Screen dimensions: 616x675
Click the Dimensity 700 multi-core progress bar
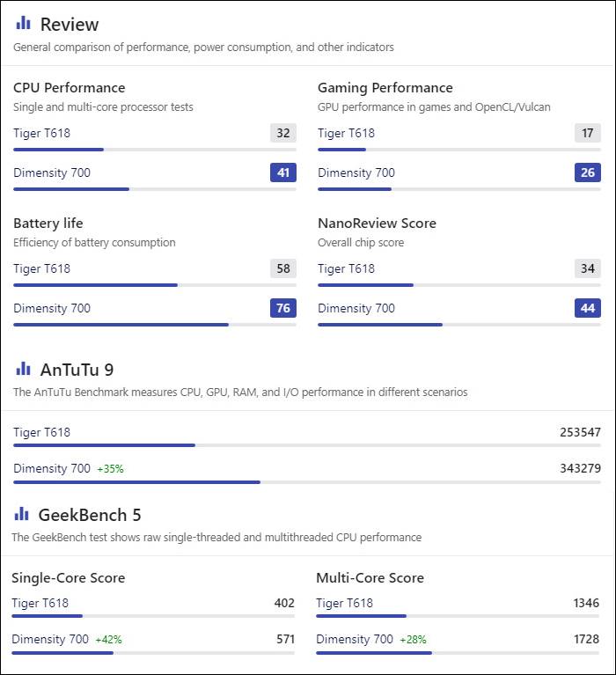458,653
